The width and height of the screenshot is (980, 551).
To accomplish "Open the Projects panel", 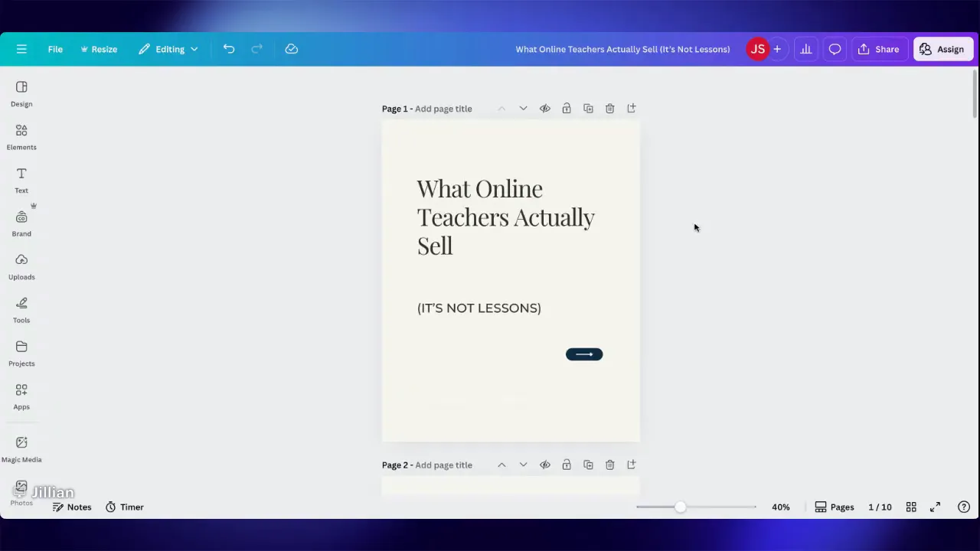I will (x=21, y=353).
